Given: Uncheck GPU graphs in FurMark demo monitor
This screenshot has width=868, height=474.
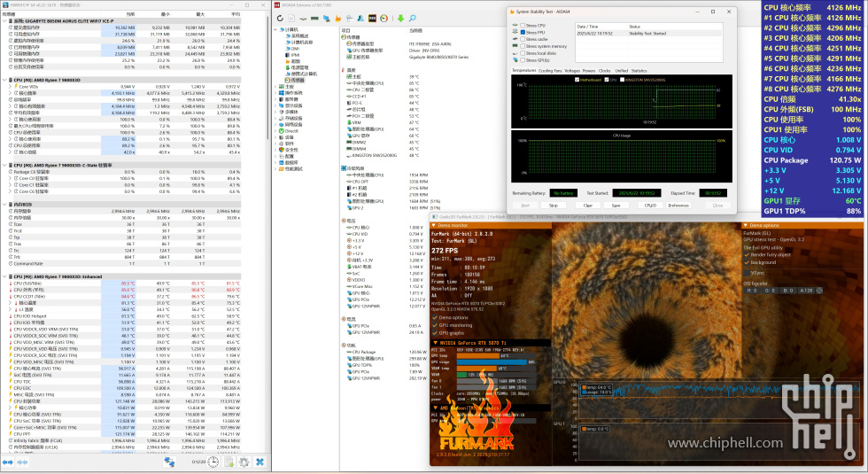Looking at the screenshot, I should 435,333.
